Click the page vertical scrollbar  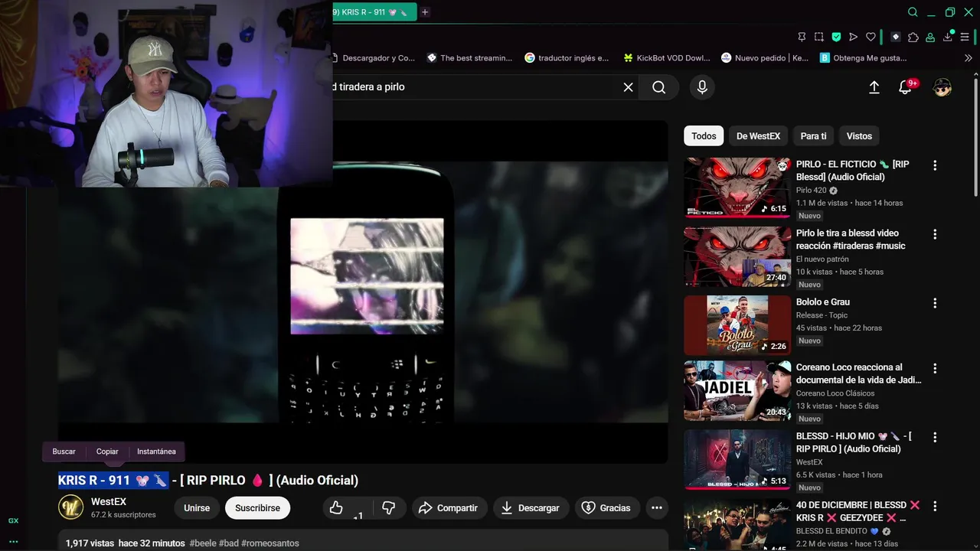tap(975, 138)
